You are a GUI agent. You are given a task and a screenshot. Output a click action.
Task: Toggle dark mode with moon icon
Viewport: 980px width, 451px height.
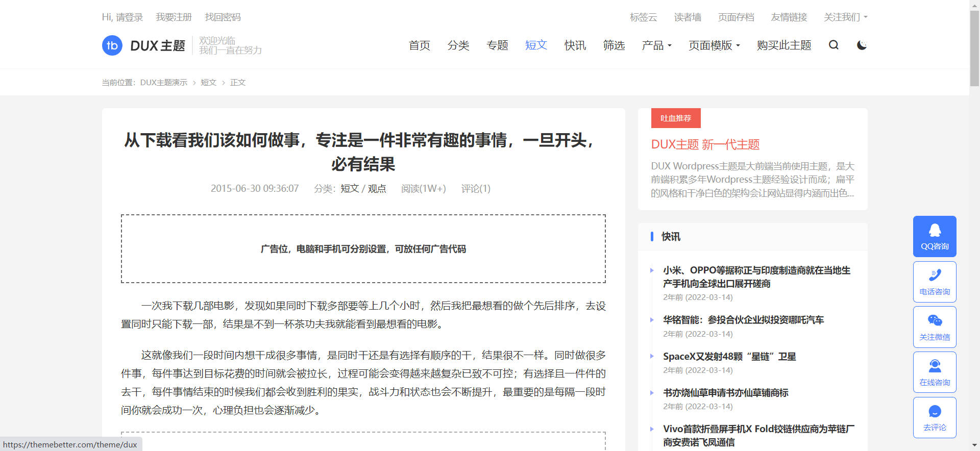tap(862, 45)
